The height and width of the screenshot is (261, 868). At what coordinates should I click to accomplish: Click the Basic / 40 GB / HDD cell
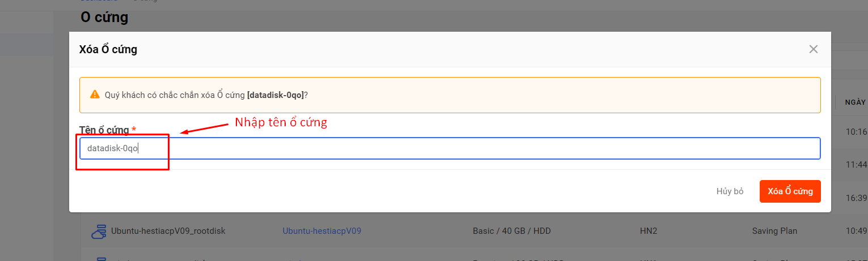(511, 231)
